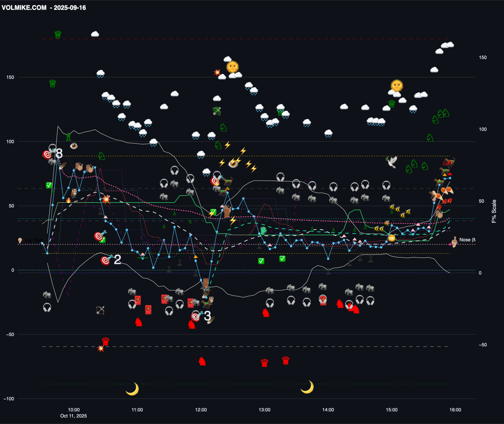The image size is (504, 424).
Task: Click the green checkmark near 13:15
Action: 282,259
